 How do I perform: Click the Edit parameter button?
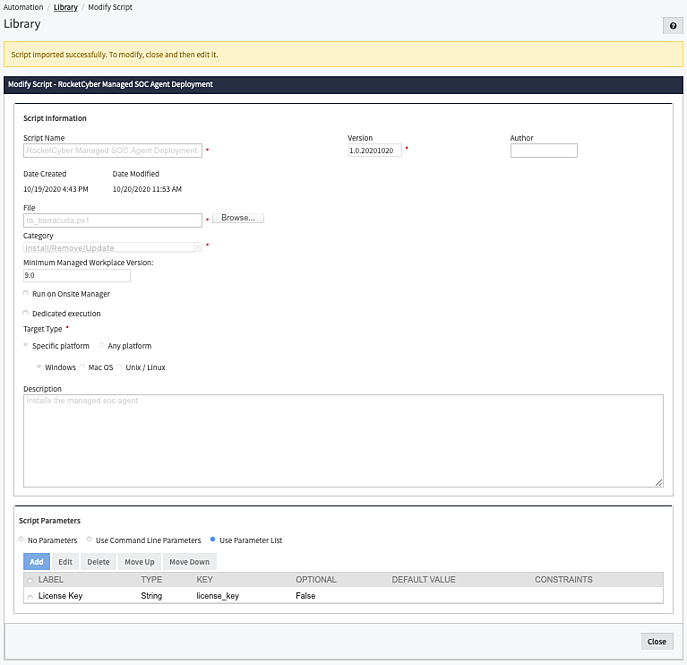65,562
